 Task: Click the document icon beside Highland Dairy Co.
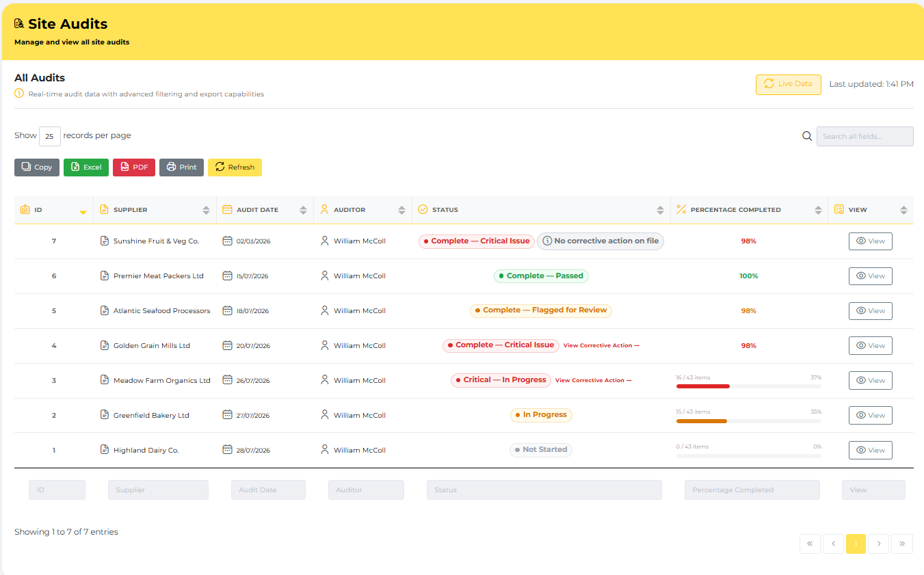click(x=105, y=450)
